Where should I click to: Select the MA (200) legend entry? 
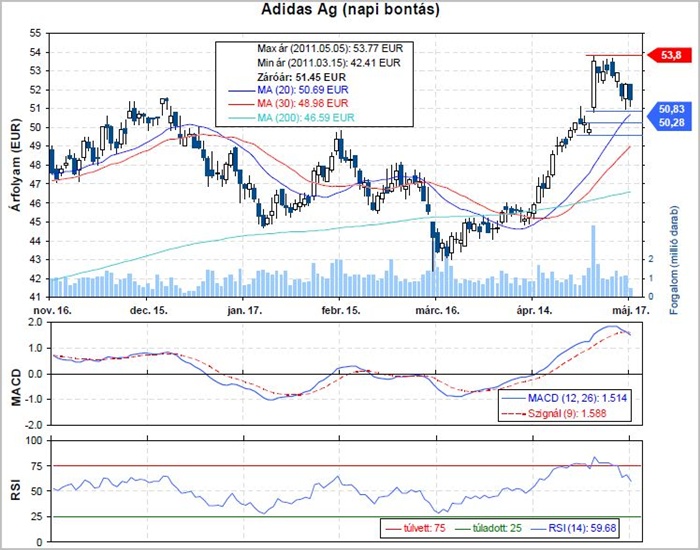pyautogui.click(x=292, y=118)
